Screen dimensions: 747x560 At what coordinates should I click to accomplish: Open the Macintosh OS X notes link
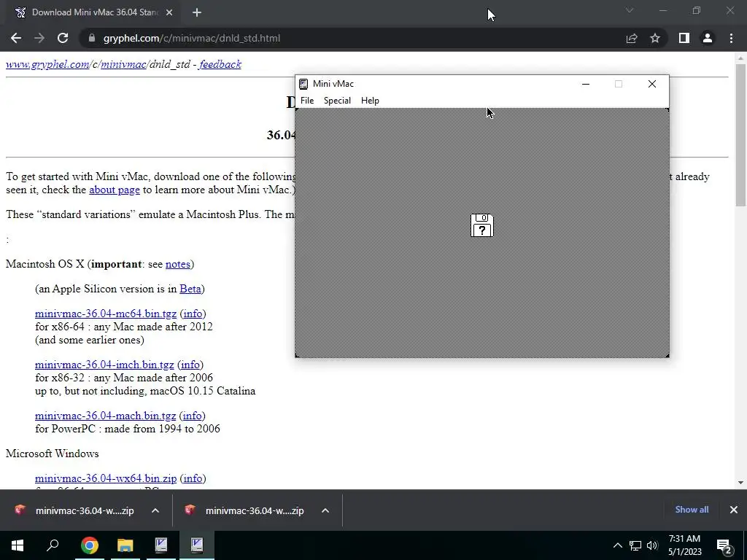click(178, 264)
